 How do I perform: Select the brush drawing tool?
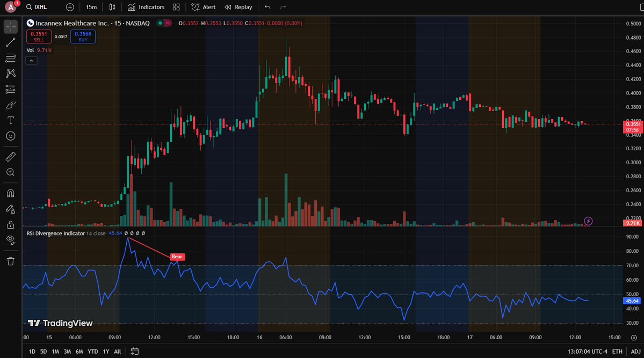(11, 105)
